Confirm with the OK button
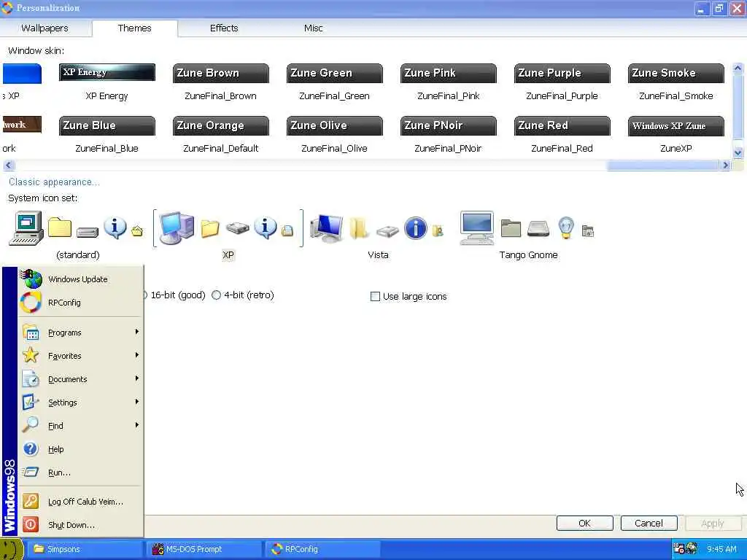The image size is (747, 560). [584, 524]
